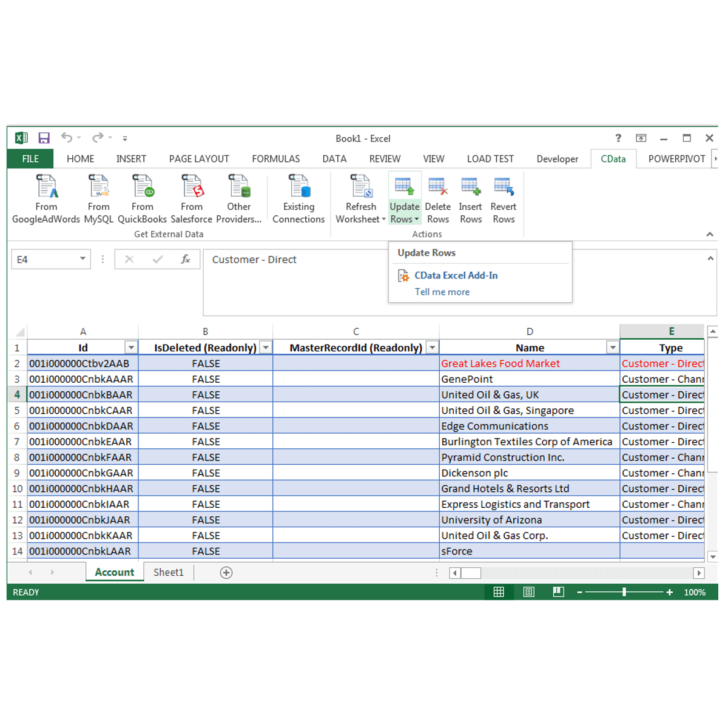Image resolution: width=728 pixels, height=728 pixels.
Task: Open Other Providers data source
Action: 238,199
